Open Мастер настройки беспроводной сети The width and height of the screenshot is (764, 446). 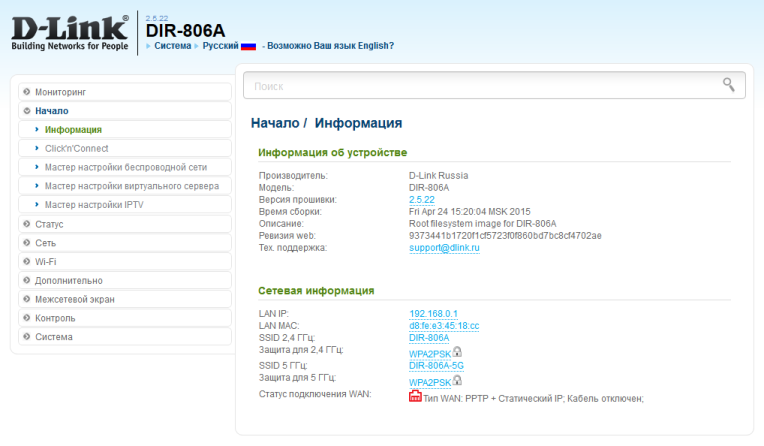coord(125,167)
